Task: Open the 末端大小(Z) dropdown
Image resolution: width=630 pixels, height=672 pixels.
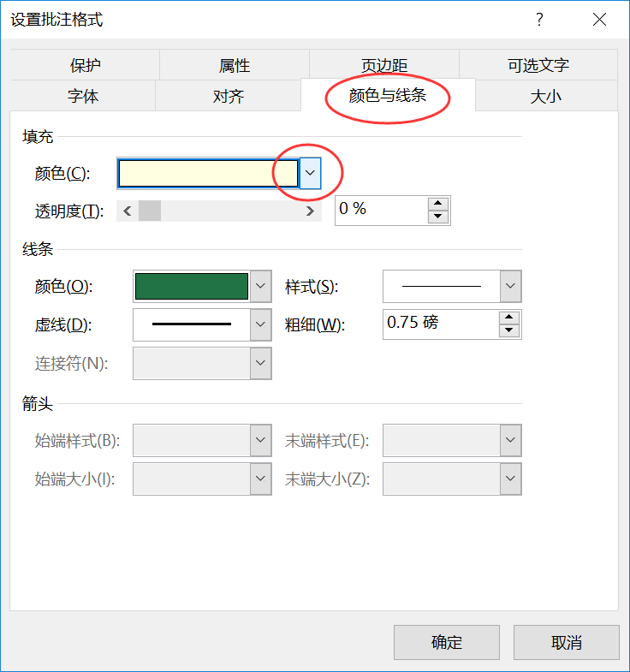Action: click(x=510, y=479)
